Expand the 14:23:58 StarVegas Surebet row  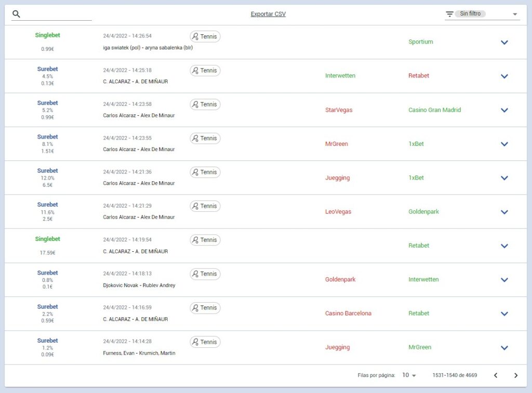click(x=504, y=110)
